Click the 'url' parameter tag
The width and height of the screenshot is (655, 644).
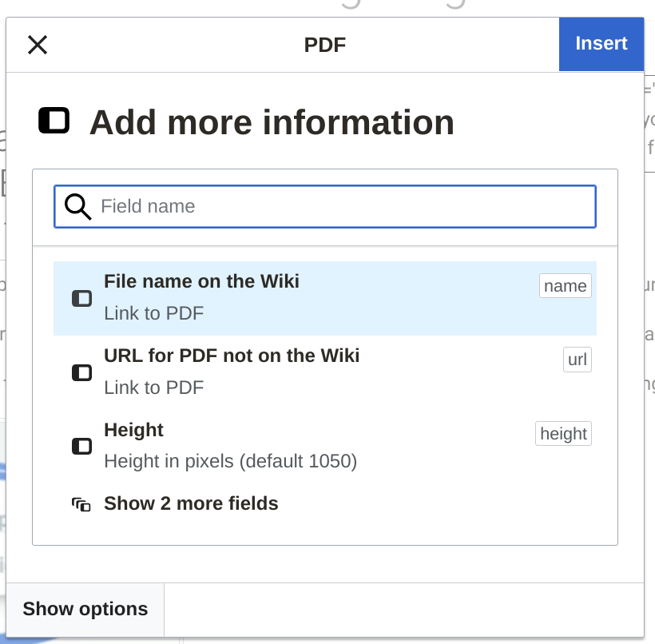click(577, 360)
